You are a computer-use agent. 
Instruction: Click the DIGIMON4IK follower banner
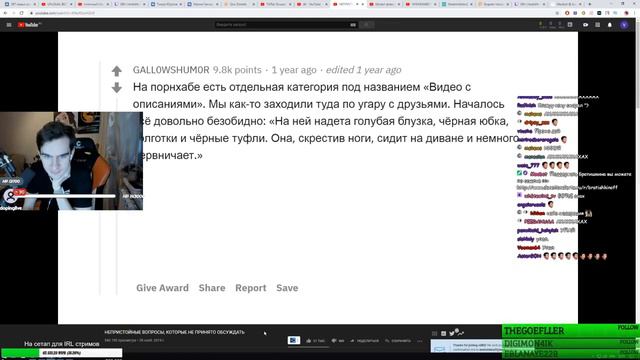click(571, 343)
